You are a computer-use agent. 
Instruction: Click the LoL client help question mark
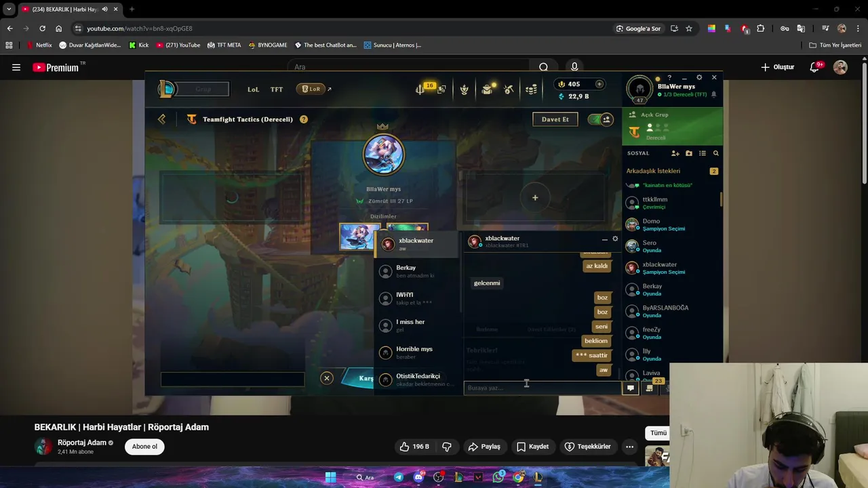pos(669,78)
